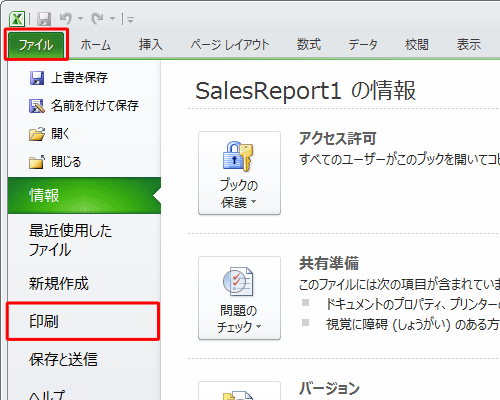This screenshot has height=400, width=500.
Task: Click text ドキュメントのプロパティ bullet line
Action: click(412, 304)
